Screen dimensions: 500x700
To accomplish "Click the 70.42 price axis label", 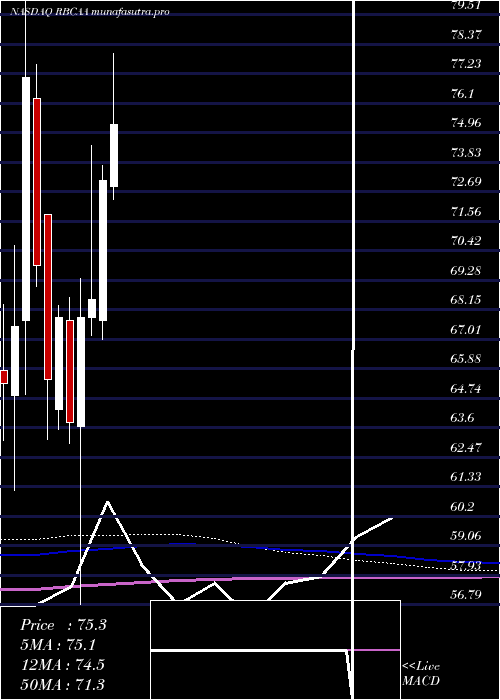I will pyautogui.click(x=466, y=241).
